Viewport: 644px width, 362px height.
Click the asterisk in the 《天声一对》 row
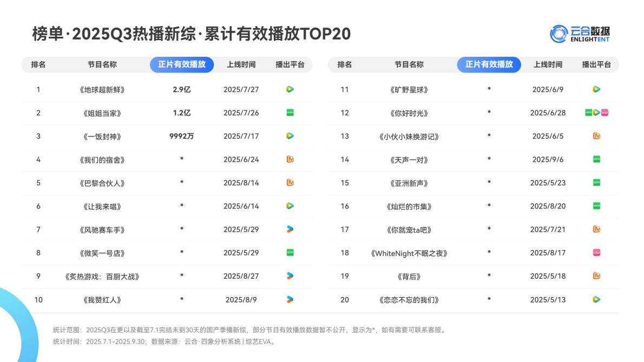489,159
